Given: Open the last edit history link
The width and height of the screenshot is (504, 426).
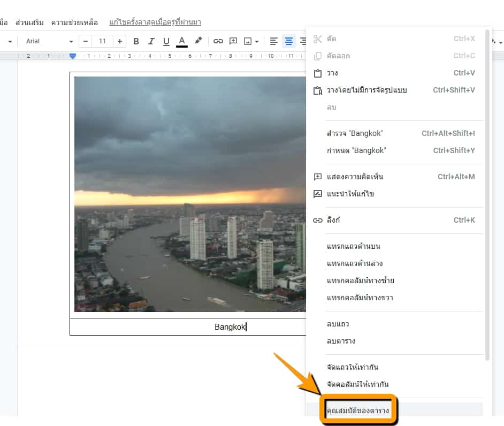Looking at the screenshot, I should click(155, 22).
